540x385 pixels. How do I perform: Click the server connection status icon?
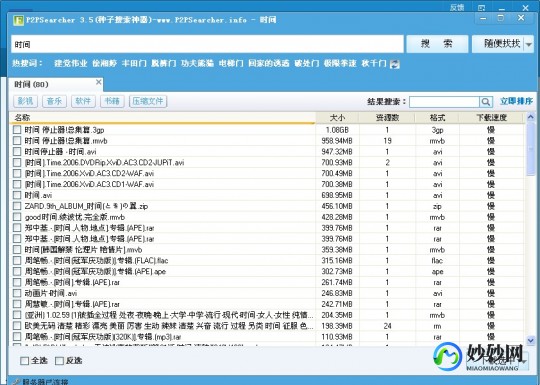pyautogui.click(x=16, y=382)
